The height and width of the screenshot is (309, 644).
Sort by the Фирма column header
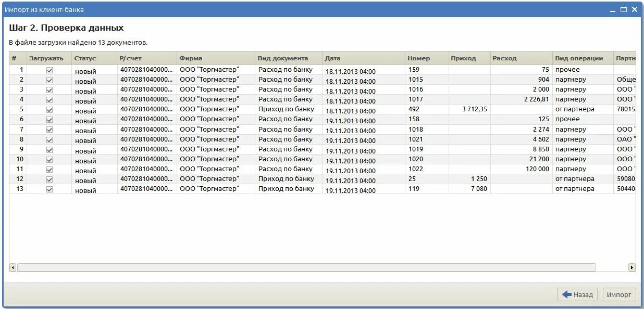pyautogui.click(x=216, y=58)
